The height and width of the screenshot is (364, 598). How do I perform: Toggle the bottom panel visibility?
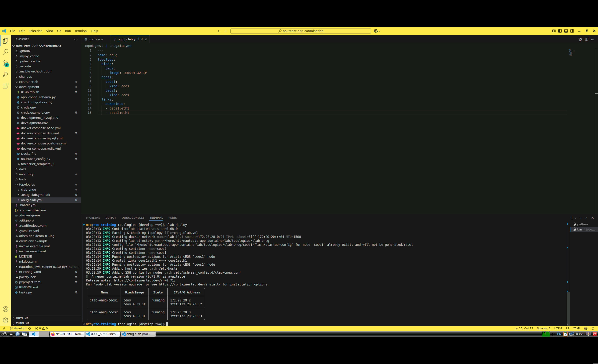(x=566, y=31)
